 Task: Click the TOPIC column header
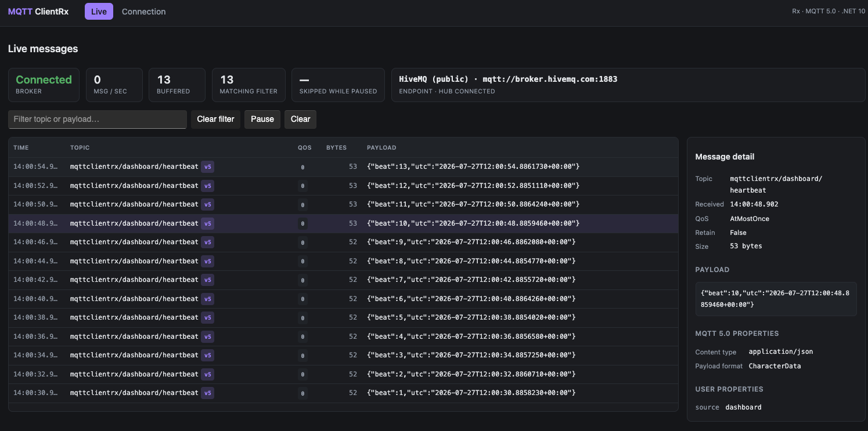coord(80,148)
